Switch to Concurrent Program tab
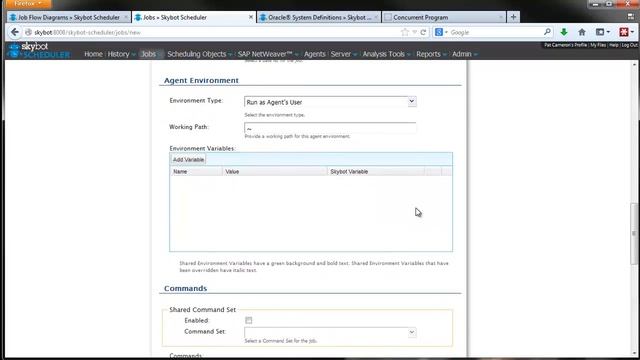The width and height of the screenshot is (640, 360). click(x=444, y=17)
